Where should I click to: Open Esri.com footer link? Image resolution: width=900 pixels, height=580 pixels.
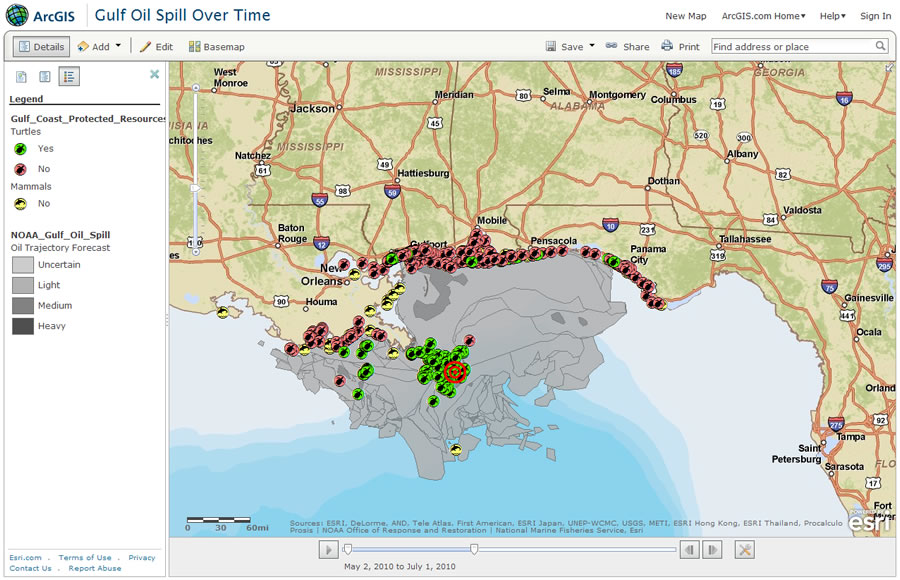(25, 558)
